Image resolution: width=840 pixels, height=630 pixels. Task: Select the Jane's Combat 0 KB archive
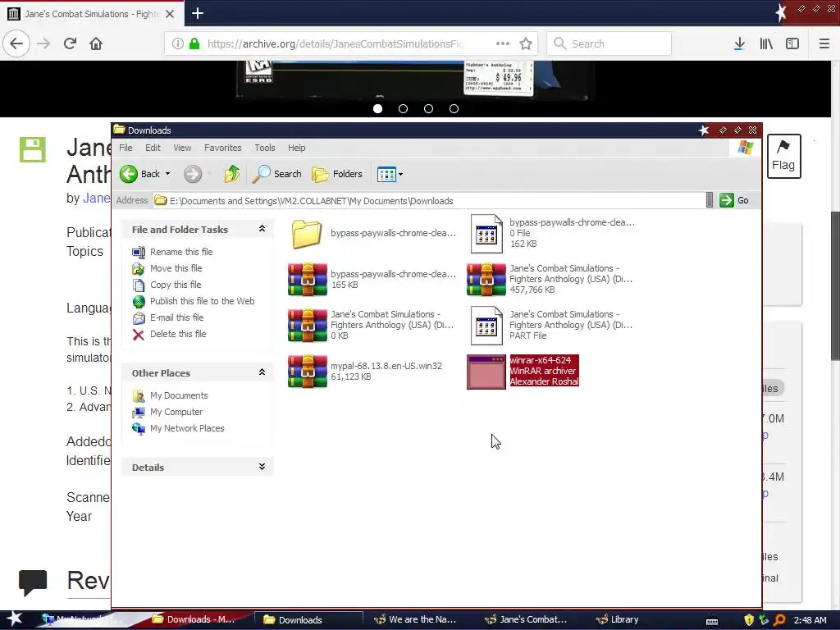point(307,325)
